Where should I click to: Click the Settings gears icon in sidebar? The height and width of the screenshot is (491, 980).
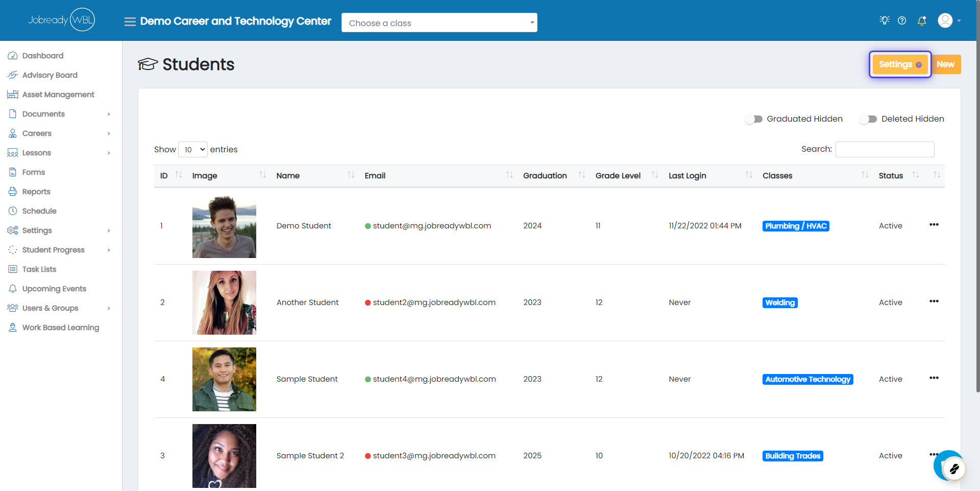click(x=13, y=230)
